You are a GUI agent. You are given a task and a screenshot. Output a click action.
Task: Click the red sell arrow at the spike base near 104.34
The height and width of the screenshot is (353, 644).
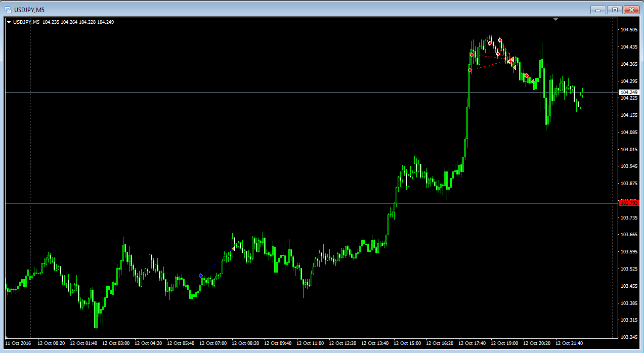tap(469, 70)
